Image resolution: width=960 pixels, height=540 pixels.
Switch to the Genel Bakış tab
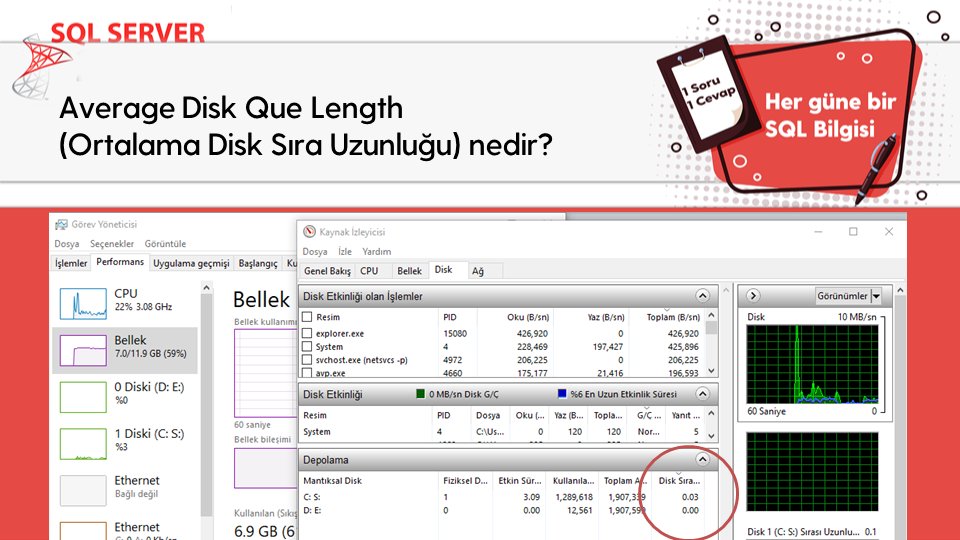[328, 271]
